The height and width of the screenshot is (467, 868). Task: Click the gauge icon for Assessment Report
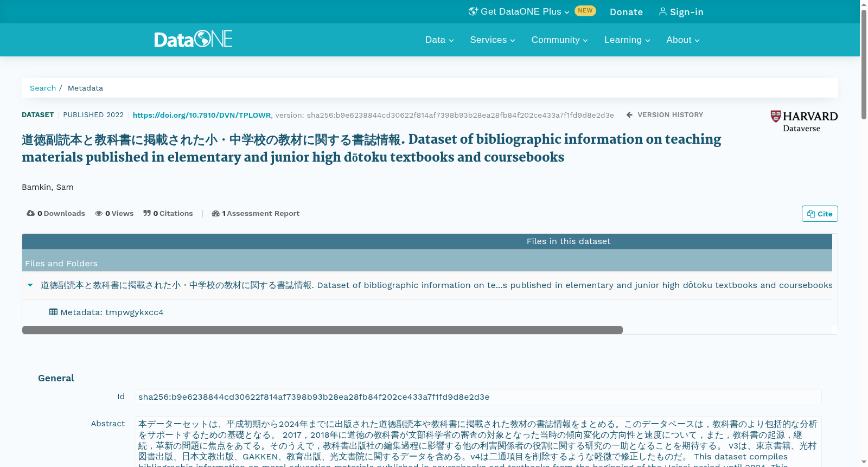[216, 213]
